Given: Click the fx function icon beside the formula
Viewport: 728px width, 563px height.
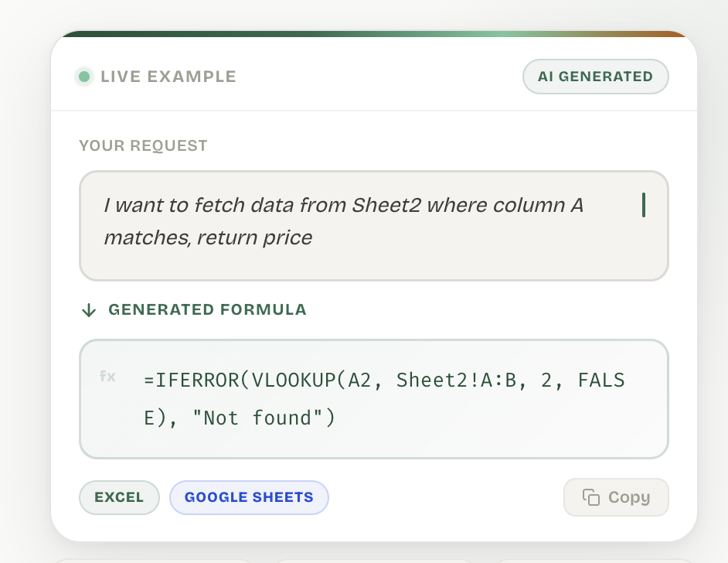Looking at the screenshot, I should point(107,377).
